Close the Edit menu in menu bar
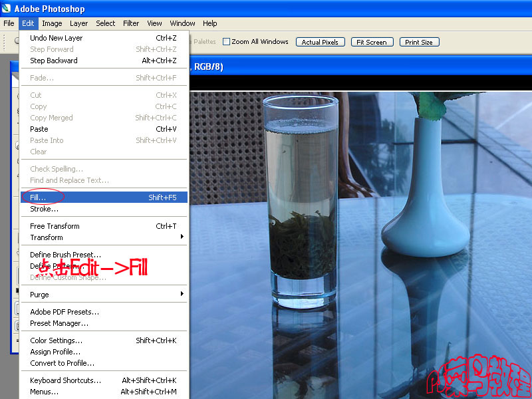This screenshot has height=399, width=532. coord(28,23)
